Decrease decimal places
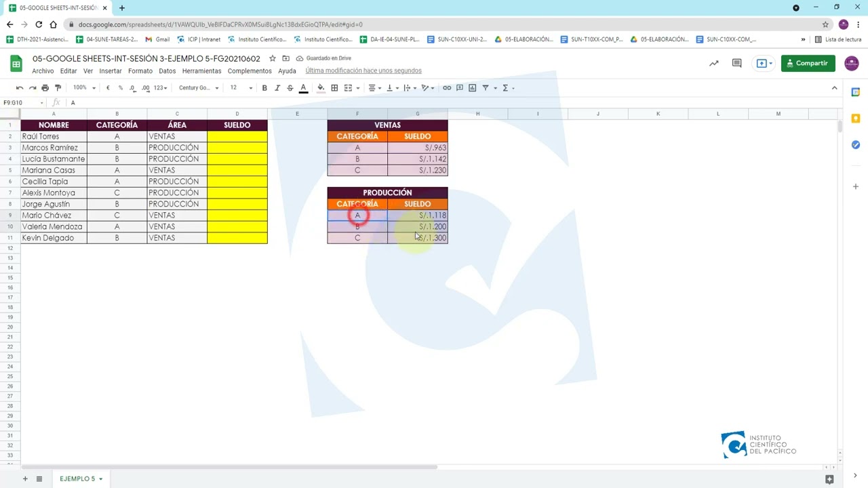 (x=133, y=88)
